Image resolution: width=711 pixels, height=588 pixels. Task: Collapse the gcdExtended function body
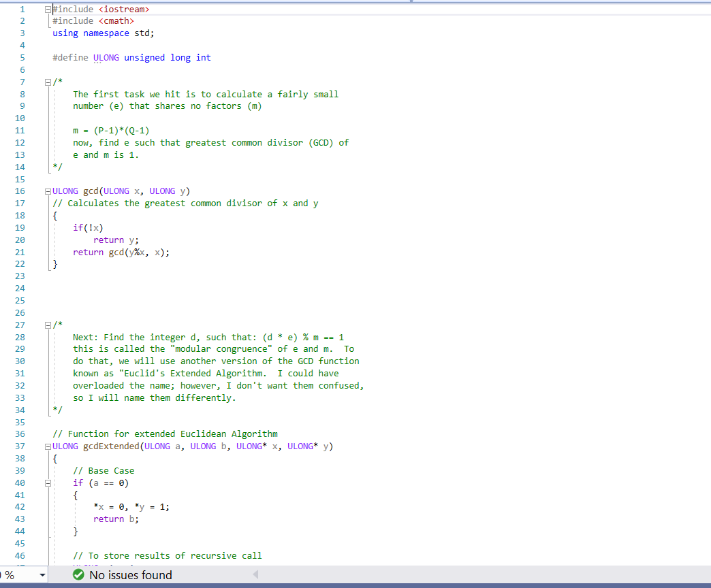[x=46, y=446]
